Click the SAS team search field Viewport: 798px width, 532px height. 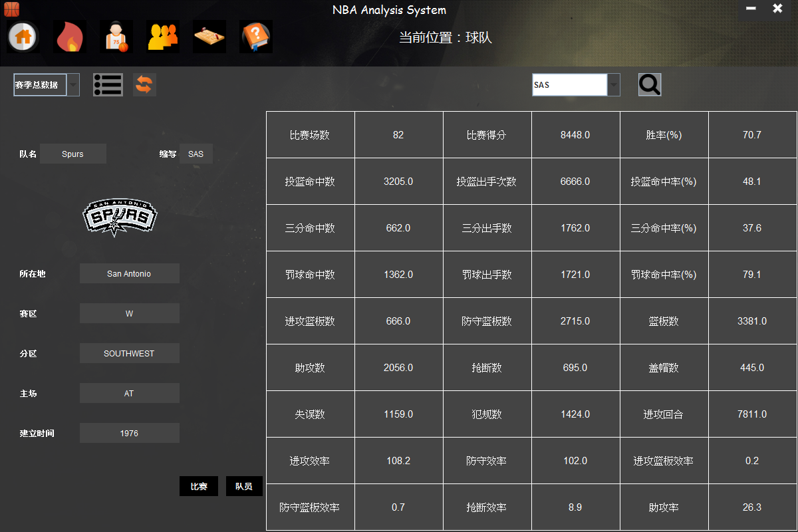570,84
